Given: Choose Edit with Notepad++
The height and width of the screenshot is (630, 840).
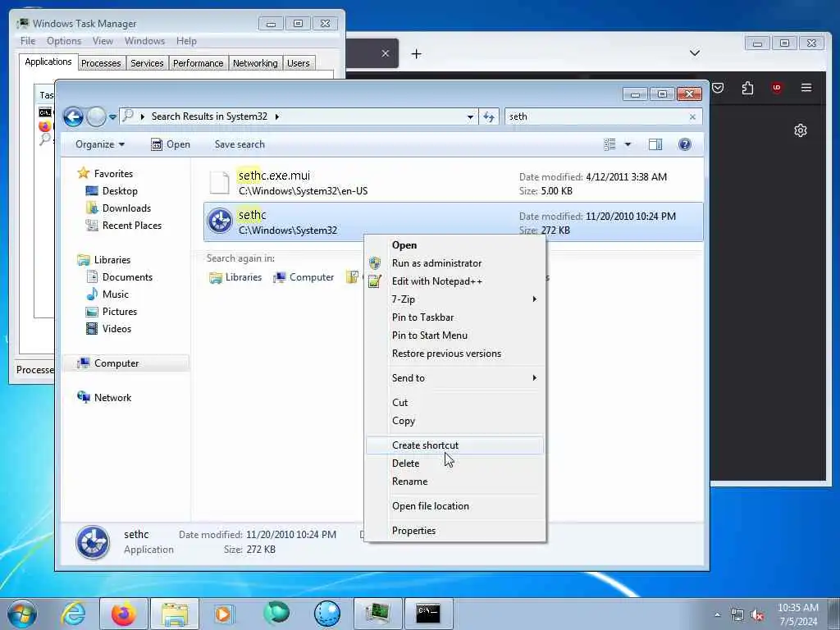Looking at the screenshot, I should coord(454,281).
